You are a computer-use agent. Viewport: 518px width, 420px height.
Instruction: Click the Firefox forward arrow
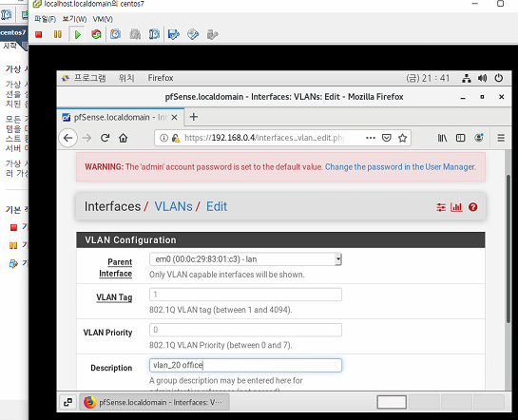(86, 138)
